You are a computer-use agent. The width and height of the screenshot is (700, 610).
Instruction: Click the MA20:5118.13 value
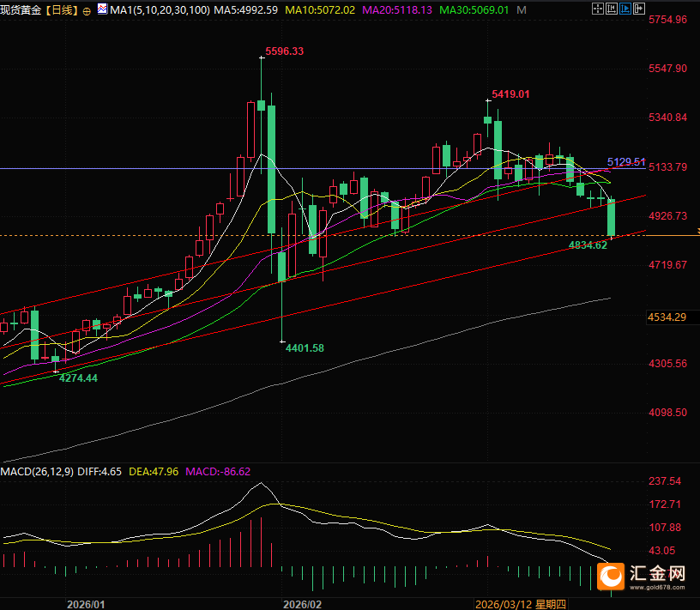coord(397,9)
